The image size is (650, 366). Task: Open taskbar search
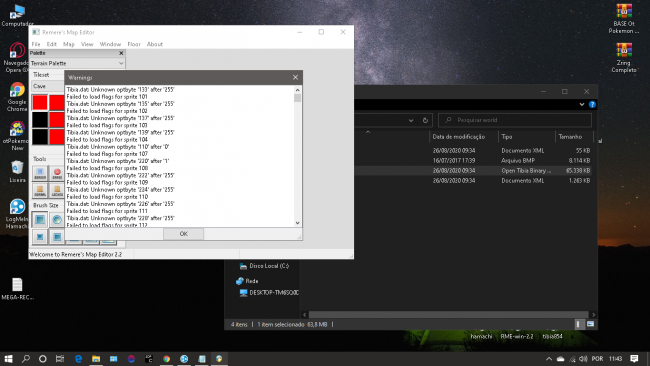(x=26, y=359)
